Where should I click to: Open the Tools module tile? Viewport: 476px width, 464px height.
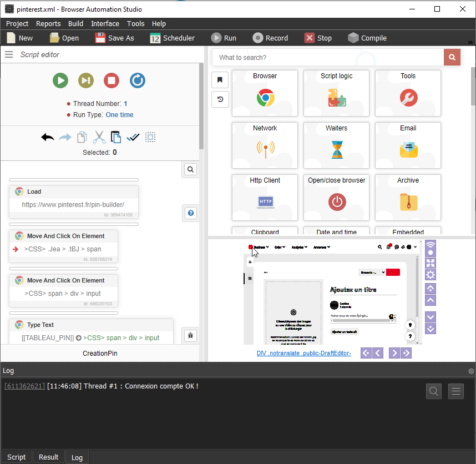[x=408, y=93]
